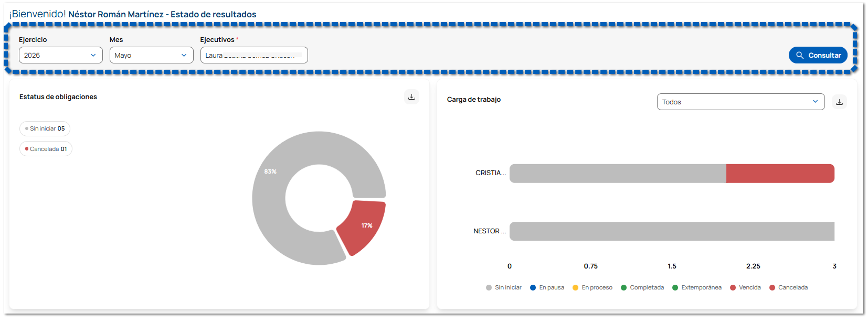The image size is (868, 323).
Task: Click the 0.75 axis value
Action: pos(591,266)
